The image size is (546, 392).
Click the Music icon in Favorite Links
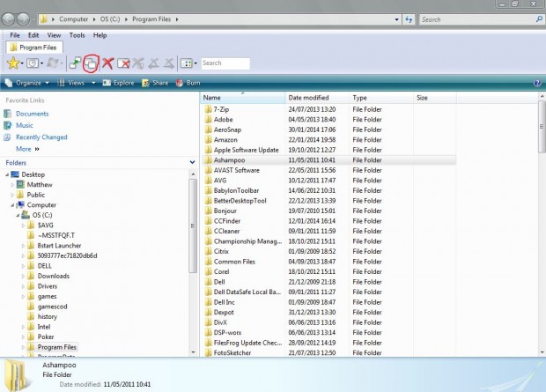pyautogui.click(x=8, y=125)
